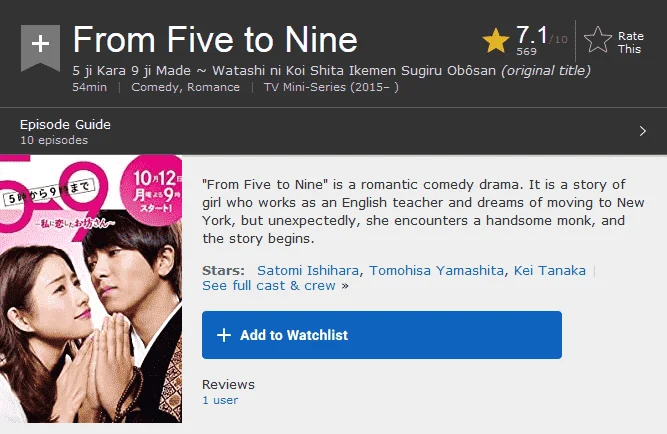Click the 569 ratings count
667x434 pixels.
(x=526, y=51)
